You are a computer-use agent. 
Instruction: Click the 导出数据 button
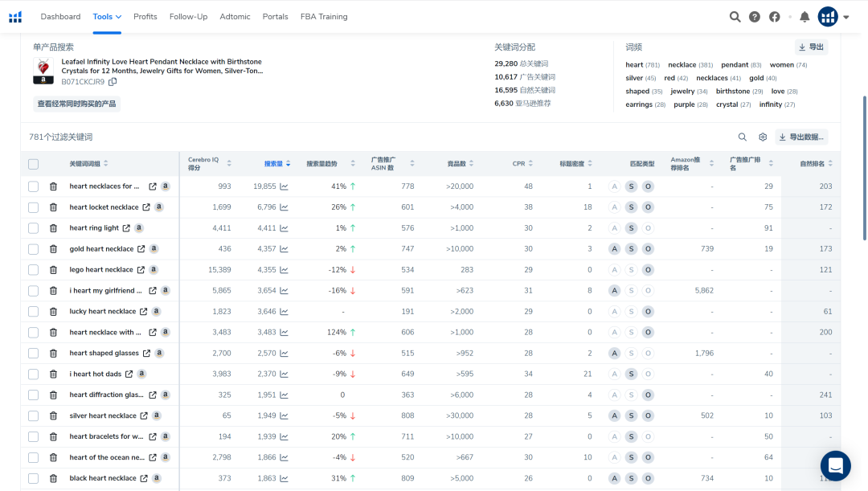(x=802, y=137)
